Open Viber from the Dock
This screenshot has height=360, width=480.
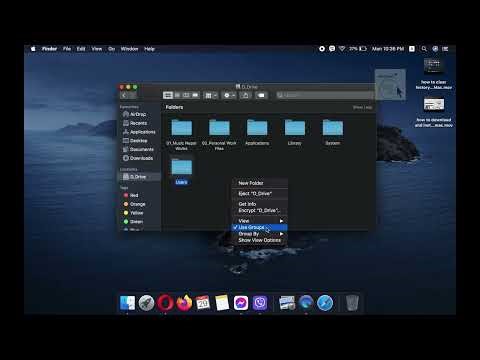click(x=260, y=303)
